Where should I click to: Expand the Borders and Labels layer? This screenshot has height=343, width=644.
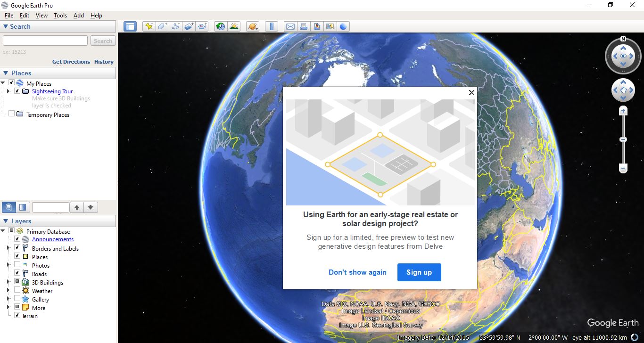pyautogui.click(x=8, y=248)
